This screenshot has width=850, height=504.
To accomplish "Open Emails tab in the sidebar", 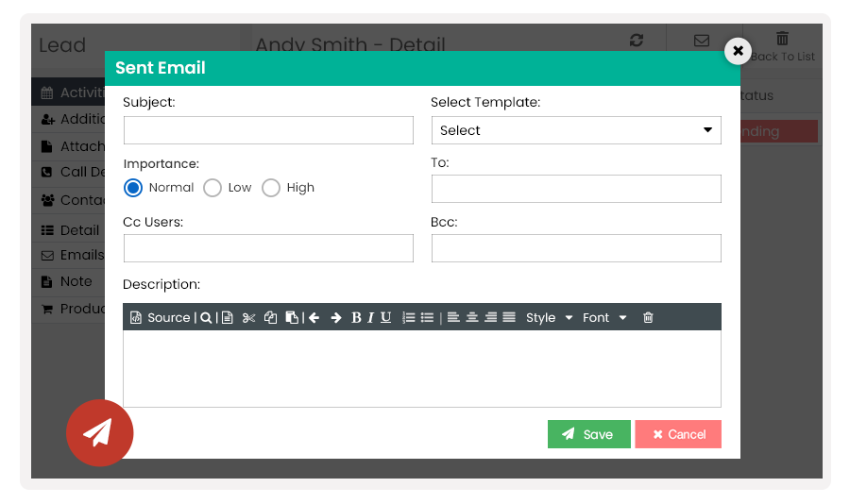I will pos(68,255).
